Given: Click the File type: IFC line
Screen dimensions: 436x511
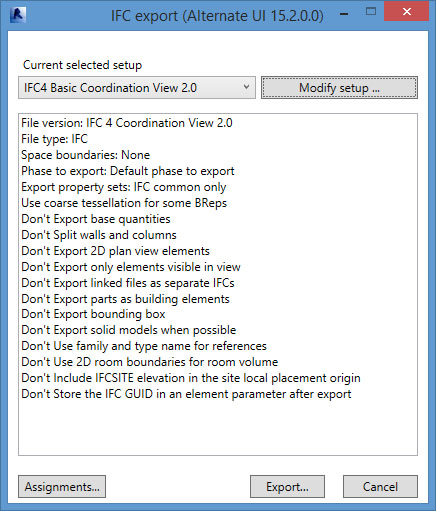Looking at the screenshot, I should coord(54,139).
